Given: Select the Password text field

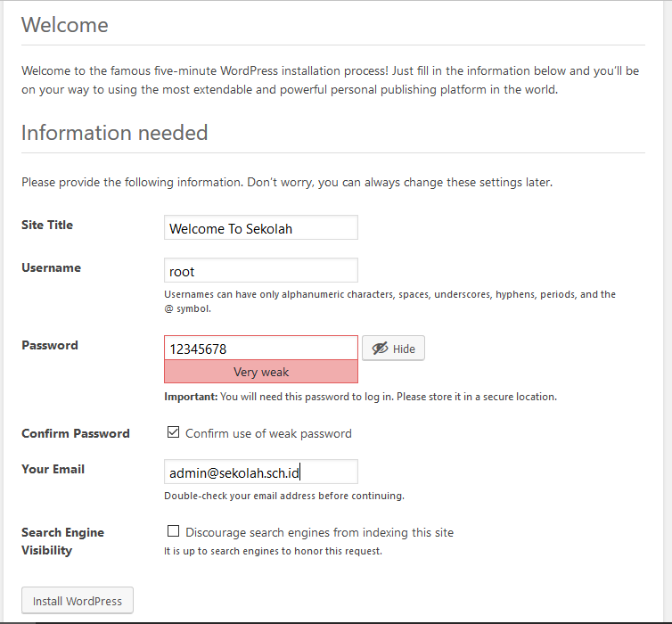Looking at the screenshot, I should 261,349.
